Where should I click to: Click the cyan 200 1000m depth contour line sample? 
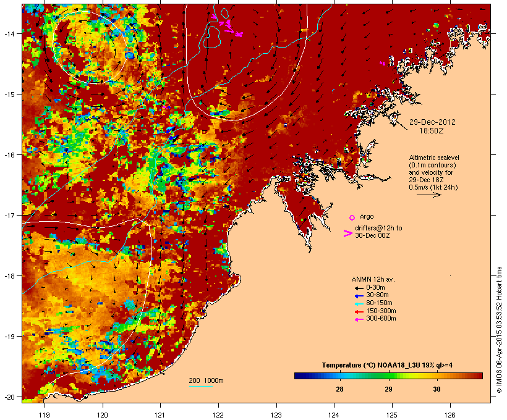(x=200, y=386)
